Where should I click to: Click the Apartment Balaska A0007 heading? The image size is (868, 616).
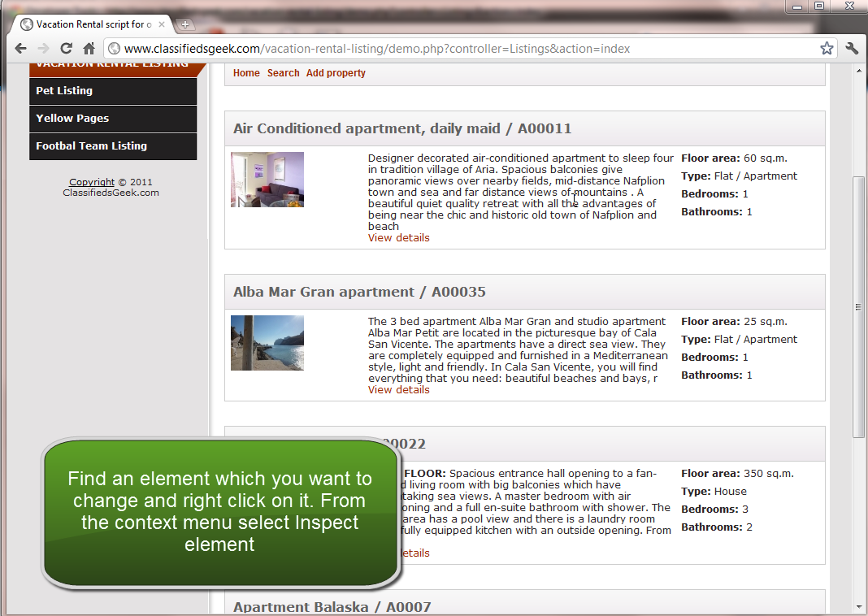click(332, 607)
